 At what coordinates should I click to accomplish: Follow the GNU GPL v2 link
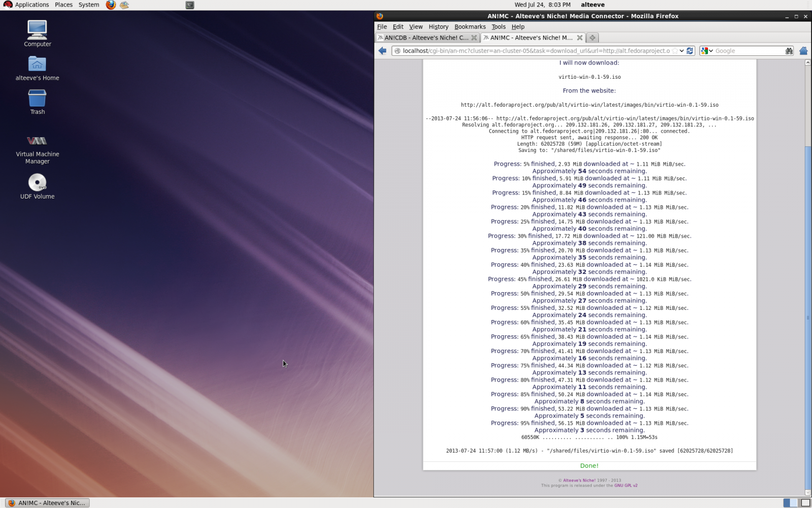tap(626, 486)
